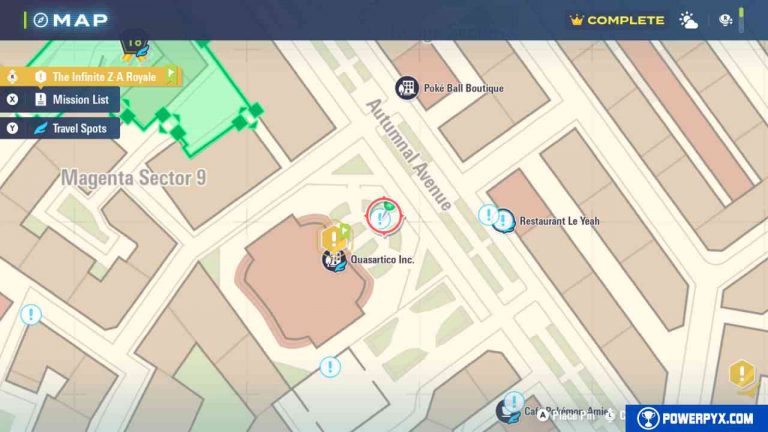Select the Restaurant Le Yeah map marker

point(504,220)
